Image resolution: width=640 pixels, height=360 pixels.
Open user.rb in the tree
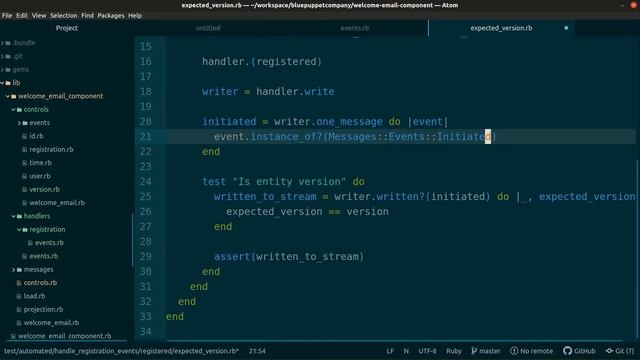coord(40,176)
